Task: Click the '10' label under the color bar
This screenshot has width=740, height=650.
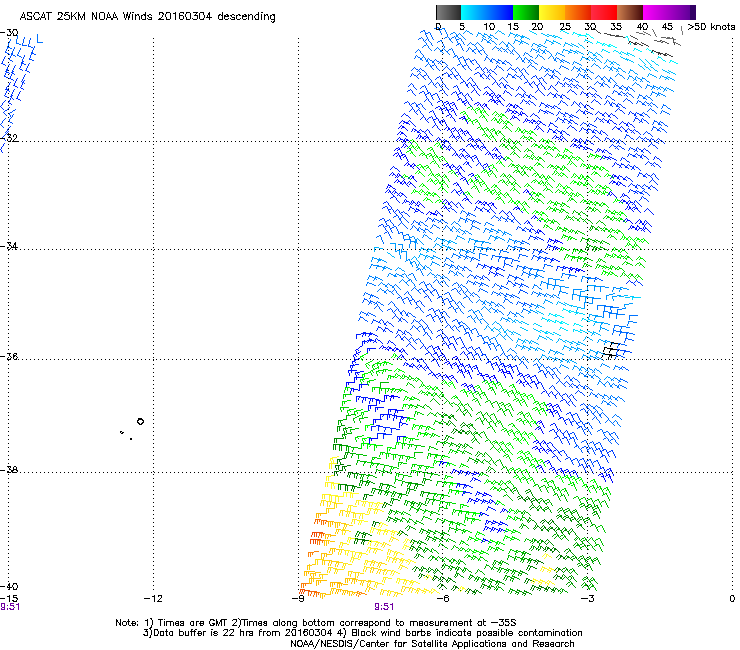Action: [489, 26]
